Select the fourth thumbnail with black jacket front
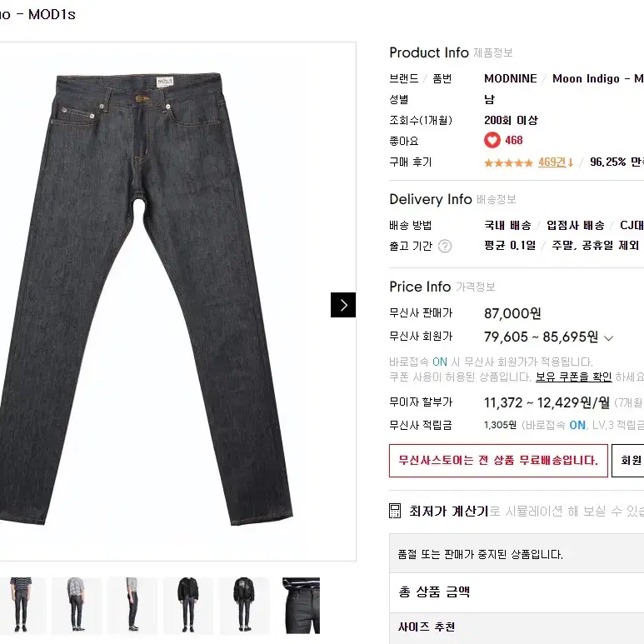Viewport: 644px width, 644px height. [188, 605]
